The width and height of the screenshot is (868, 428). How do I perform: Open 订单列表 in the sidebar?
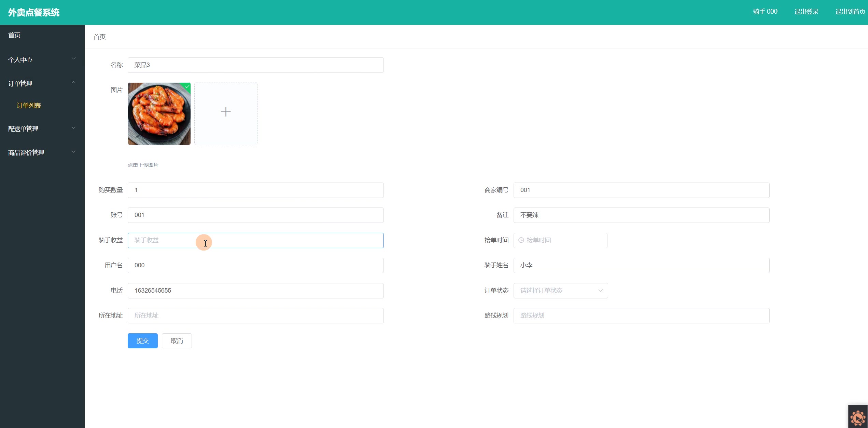(x=29, y=106)
